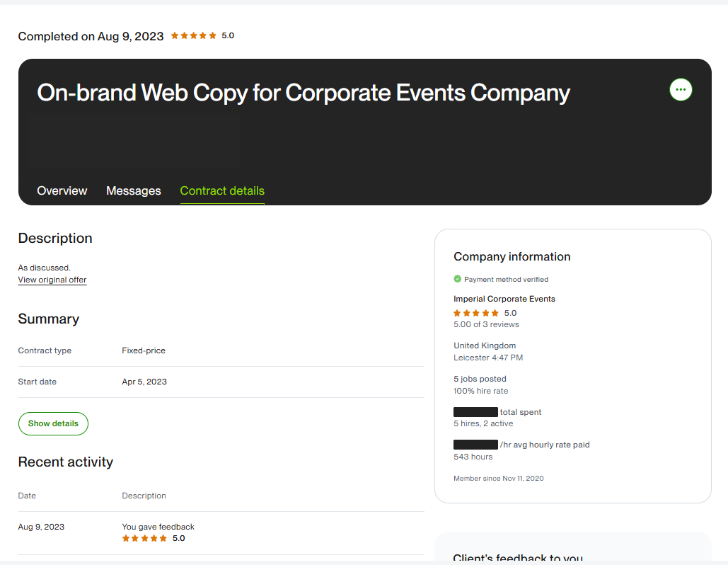Click the star rating beside Completed on Aug 9

(x=194, y=36)
